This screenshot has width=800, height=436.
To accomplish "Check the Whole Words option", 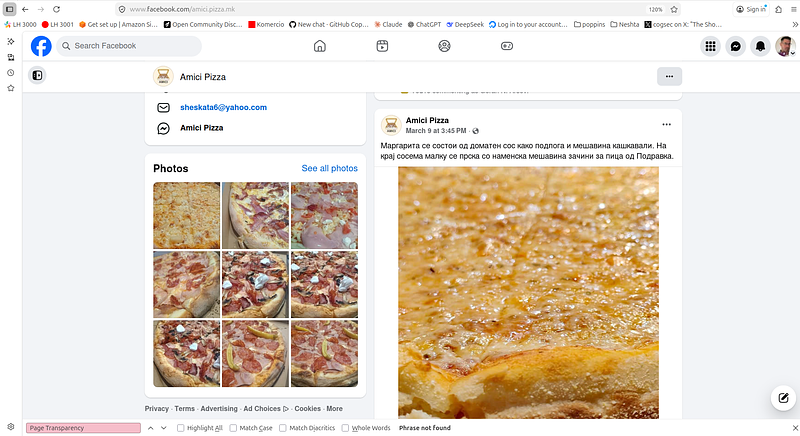I will click(x=346, y=428).
